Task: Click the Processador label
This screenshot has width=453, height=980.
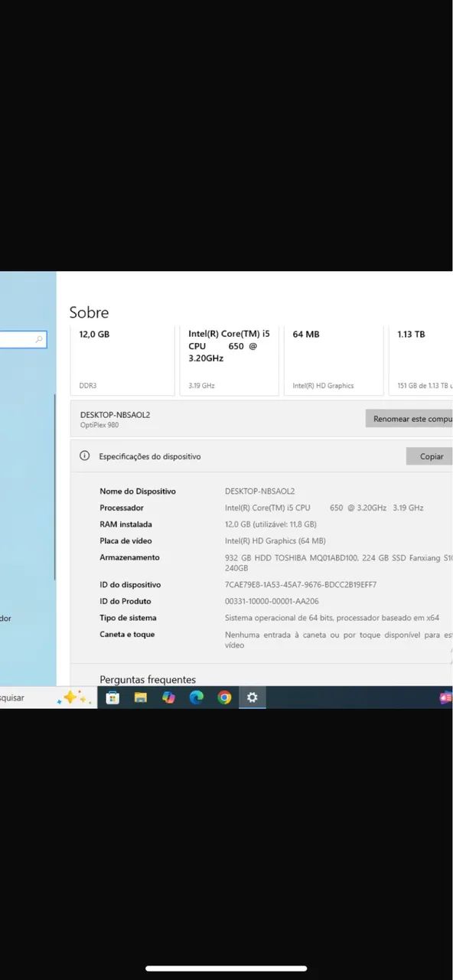Action: 122,508
